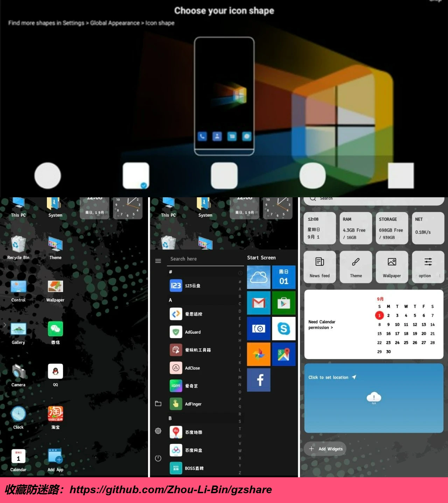Open the Gmail tile

coord(259,303)
